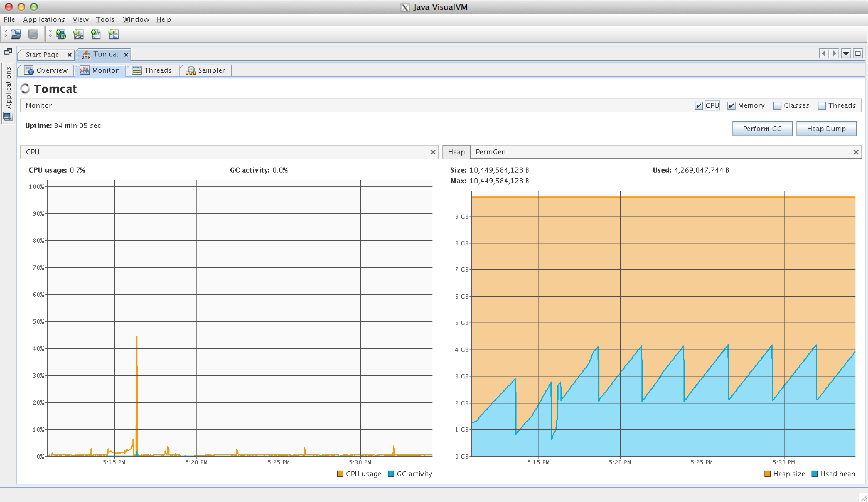Click the Load snapshot toolbar icon
Image resolution: width=868 pixels, height=502 pixels.
[x=16, y=34]
